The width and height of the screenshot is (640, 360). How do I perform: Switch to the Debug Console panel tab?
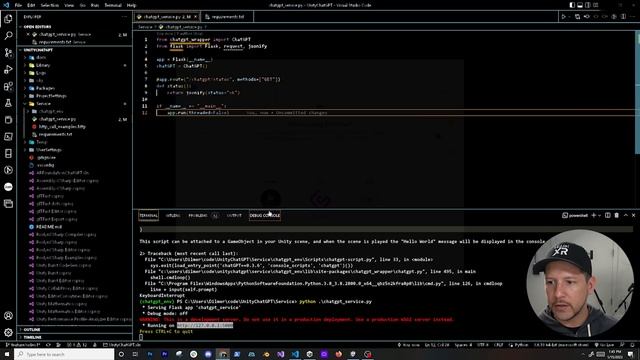tap(265, 215)
